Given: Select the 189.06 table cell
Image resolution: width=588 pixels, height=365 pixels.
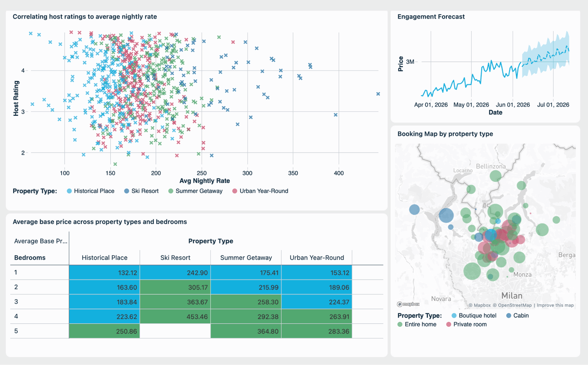Looking at the screenshot, I should [x=317, y=287].
